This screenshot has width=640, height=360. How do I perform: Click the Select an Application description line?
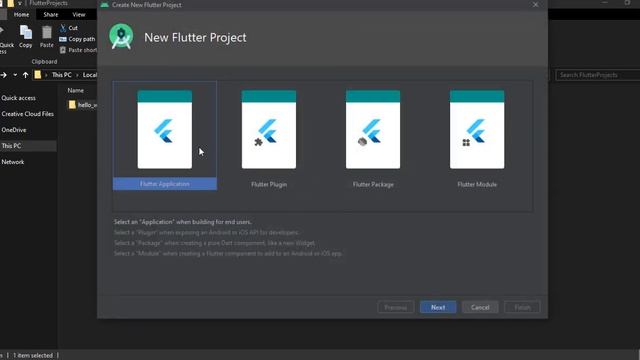(182, 222)
